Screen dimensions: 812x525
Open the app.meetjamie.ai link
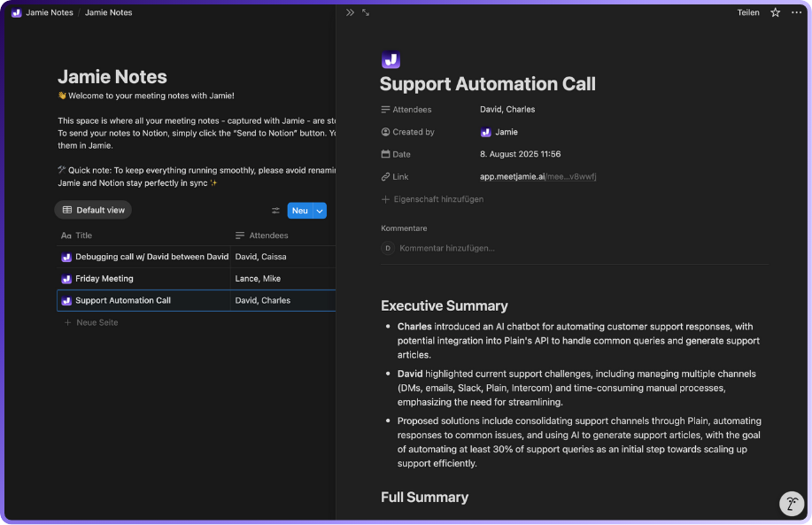point(538,176)
